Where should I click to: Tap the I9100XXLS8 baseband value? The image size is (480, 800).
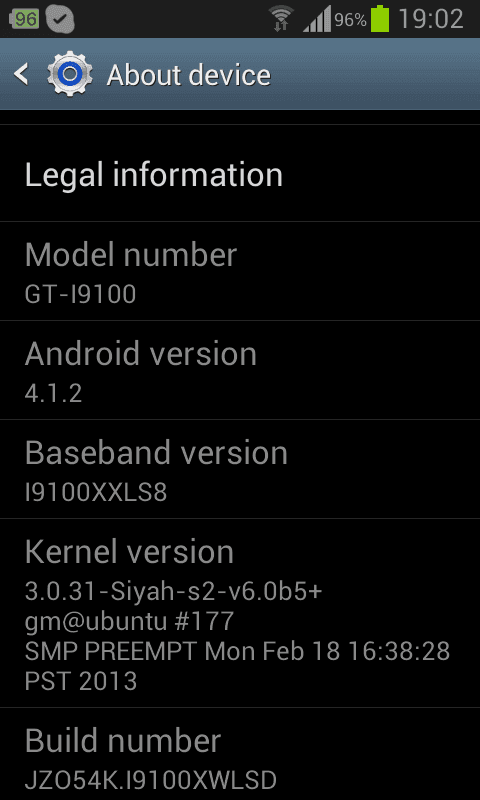coord(96,492)
